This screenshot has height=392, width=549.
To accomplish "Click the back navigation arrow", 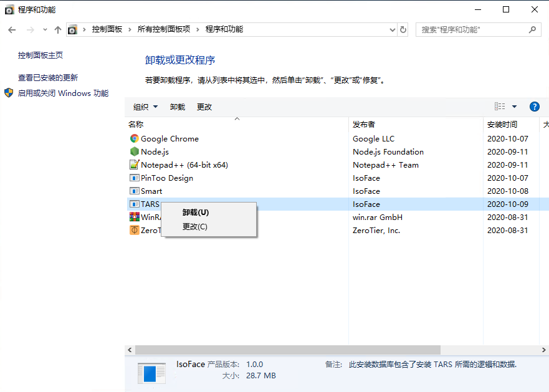I will click(x=12, y=30).
